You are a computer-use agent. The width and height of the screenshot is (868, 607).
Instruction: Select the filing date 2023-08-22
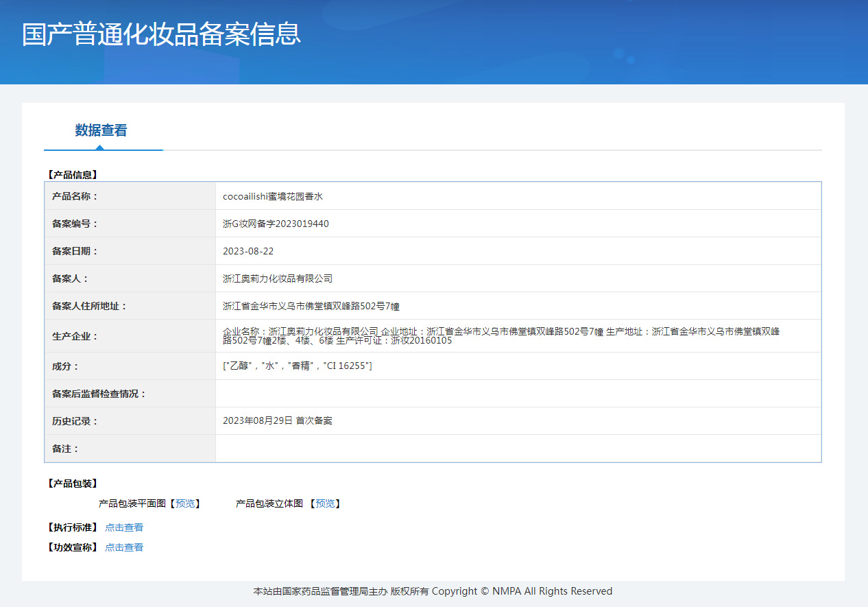248,251
